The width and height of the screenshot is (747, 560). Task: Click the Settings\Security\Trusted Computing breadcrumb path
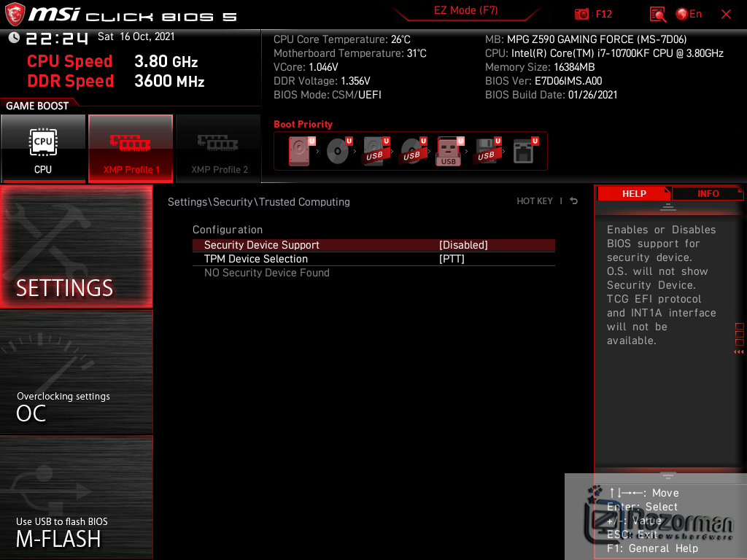coord(259,202)
